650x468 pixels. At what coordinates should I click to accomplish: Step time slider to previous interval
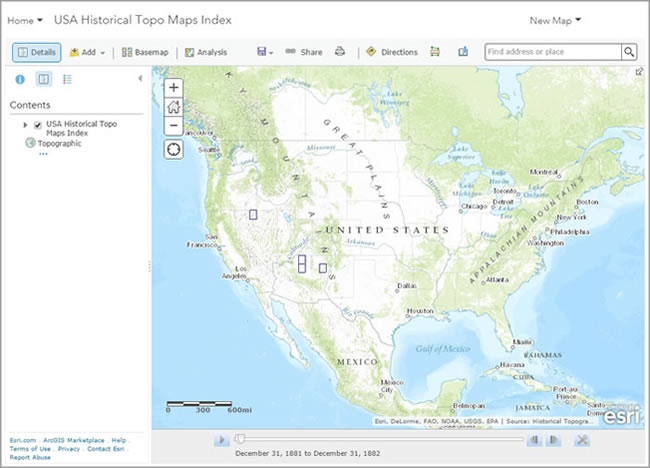pyautogui.click(x=534, y=440)
